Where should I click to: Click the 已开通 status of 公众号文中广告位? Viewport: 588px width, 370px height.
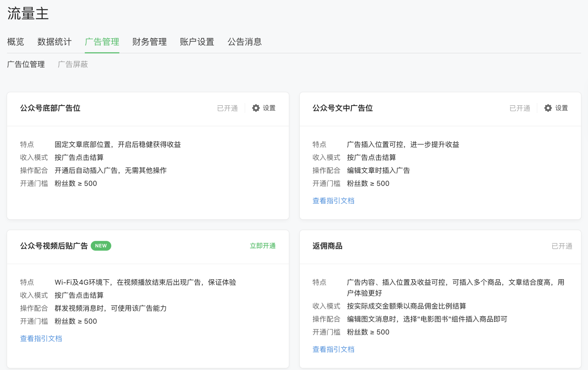click(x=520, y=108)
